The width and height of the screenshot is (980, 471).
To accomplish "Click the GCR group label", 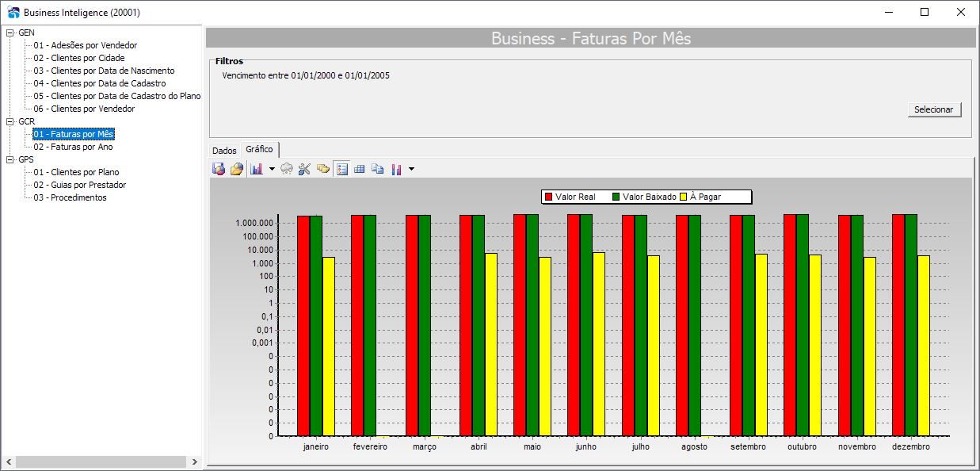I will click(26, 121).
